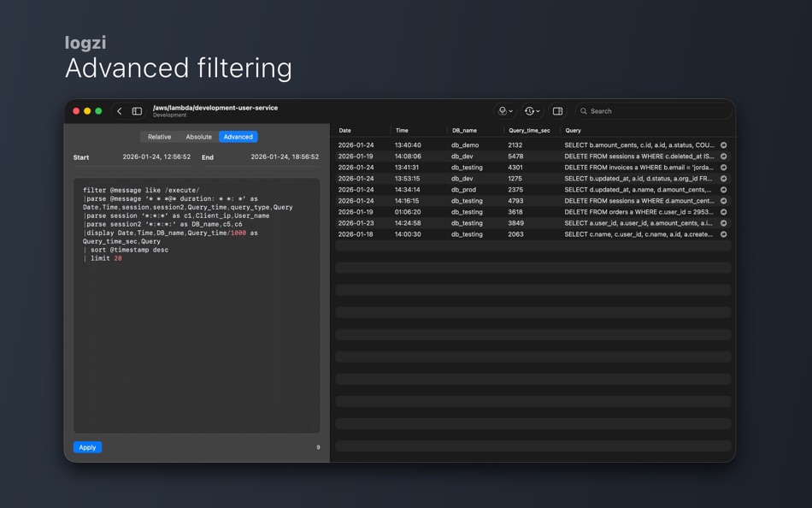
Task: Open chevron next to filter scope icon
Action: (512, 111)
